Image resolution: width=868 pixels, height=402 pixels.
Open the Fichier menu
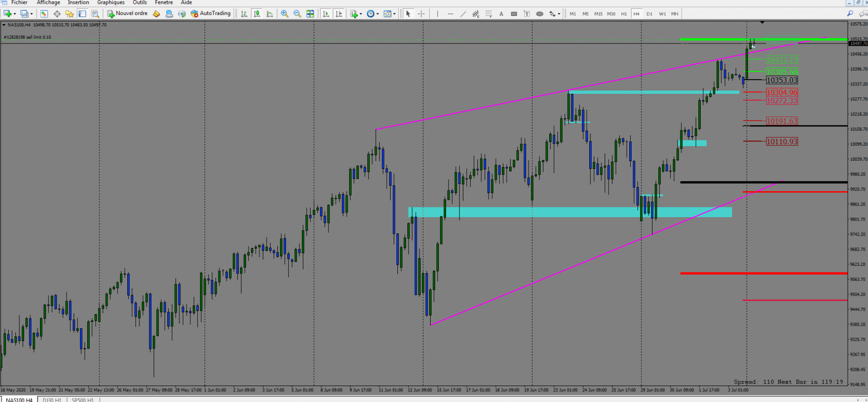pyautogui.click(x=19, y=2)
